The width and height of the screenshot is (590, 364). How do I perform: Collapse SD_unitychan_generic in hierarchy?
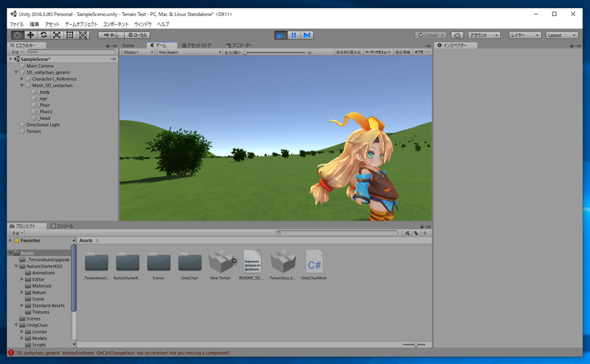[x=16, y=72]
